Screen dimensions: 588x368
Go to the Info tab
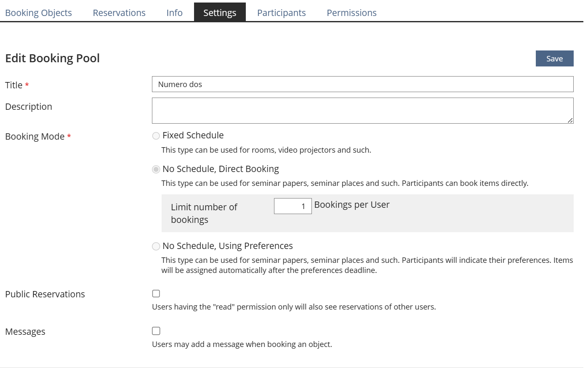coord(174,13)
